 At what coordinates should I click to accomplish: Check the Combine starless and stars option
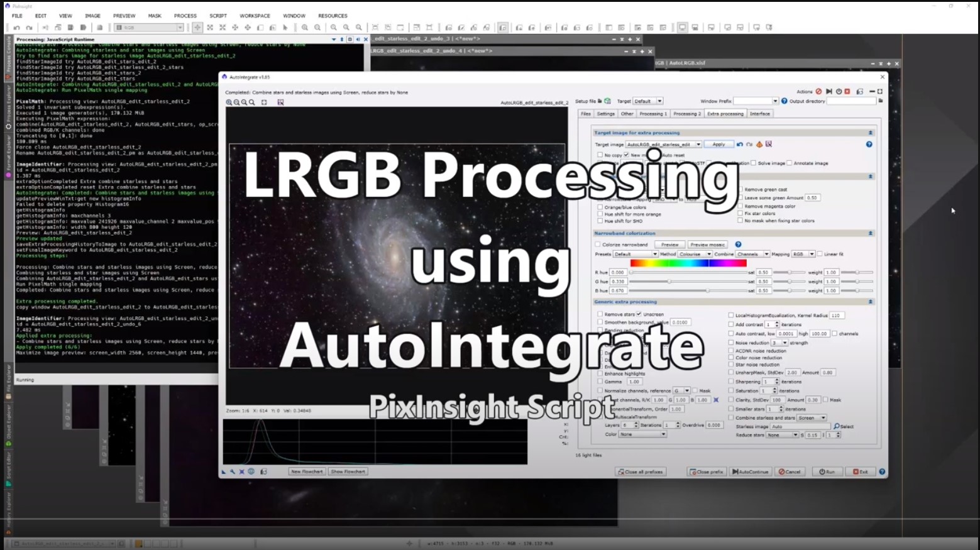coord(731,417)
